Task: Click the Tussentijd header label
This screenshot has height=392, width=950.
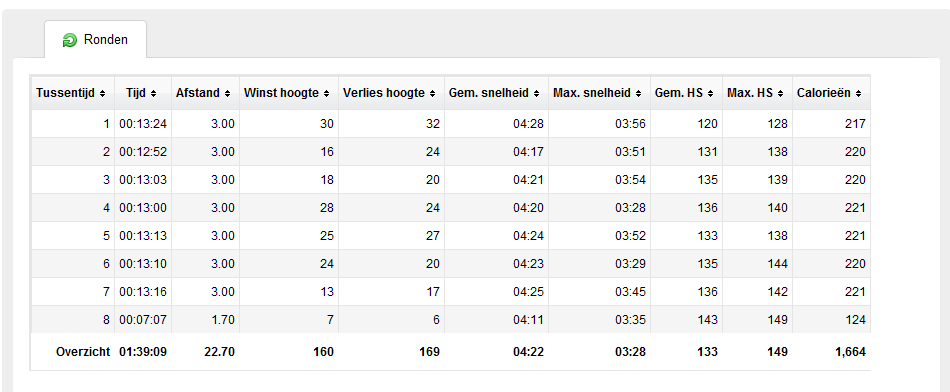Action: pyautogui.click(x=66, y=93)
